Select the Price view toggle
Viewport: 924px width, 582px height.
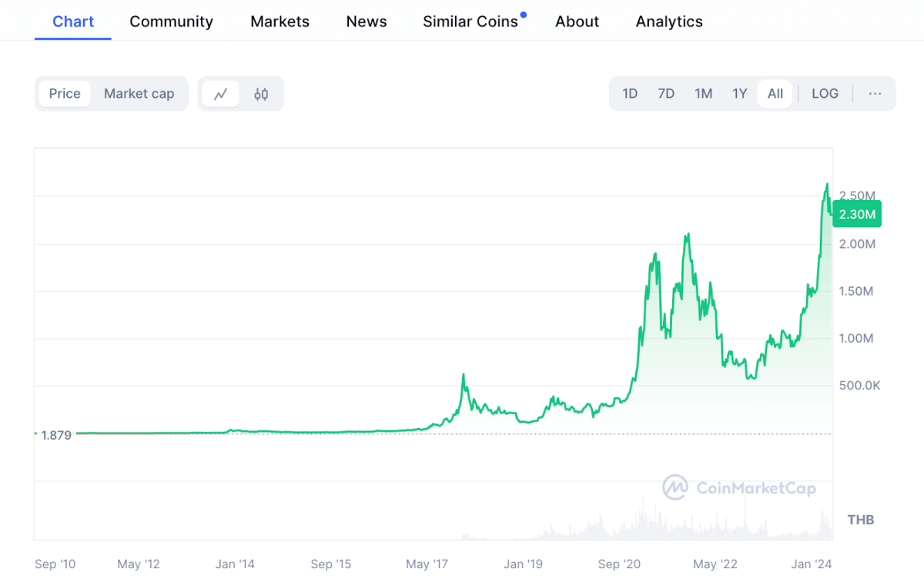65,94
